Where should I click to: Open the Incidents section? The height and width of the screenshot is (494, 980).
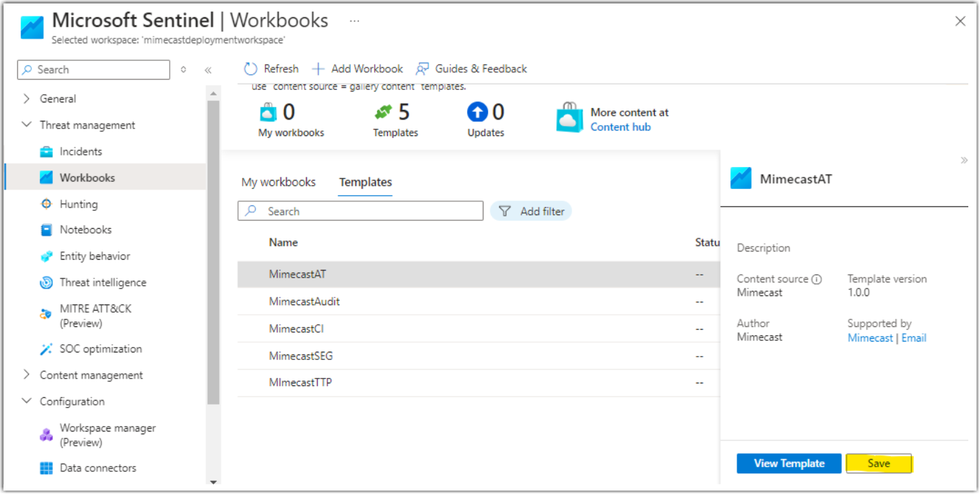(x=80, y=150)
